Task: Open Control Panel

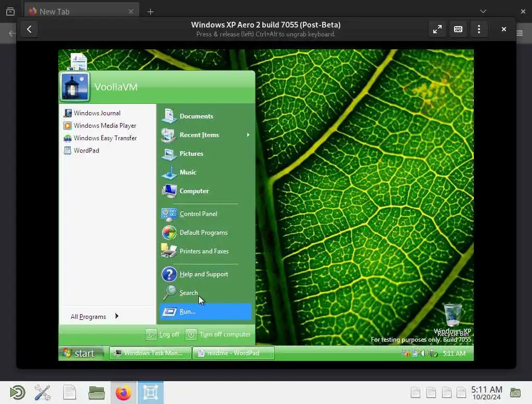Action: coord(205,214)
